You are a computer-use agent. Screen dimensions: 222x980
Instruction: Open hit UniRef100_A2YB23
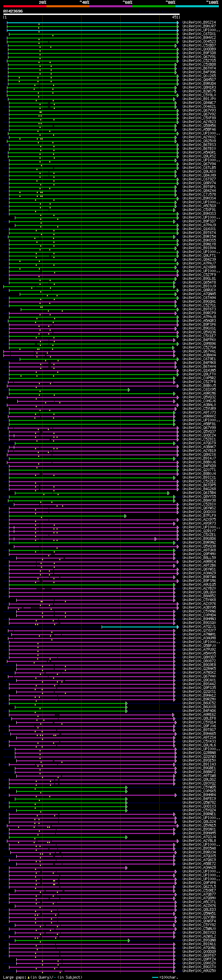point(199,122)
